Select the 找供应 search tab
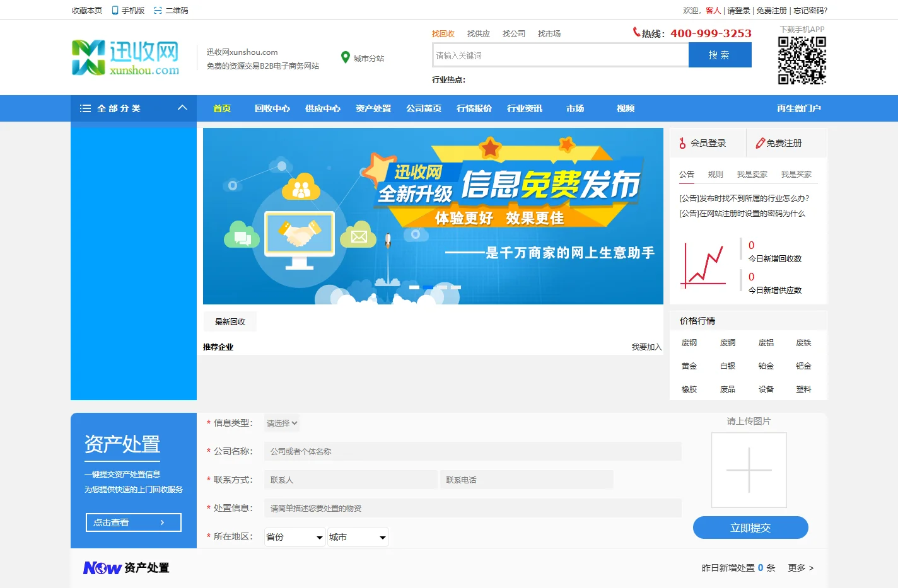 click(x=479, y=34)
